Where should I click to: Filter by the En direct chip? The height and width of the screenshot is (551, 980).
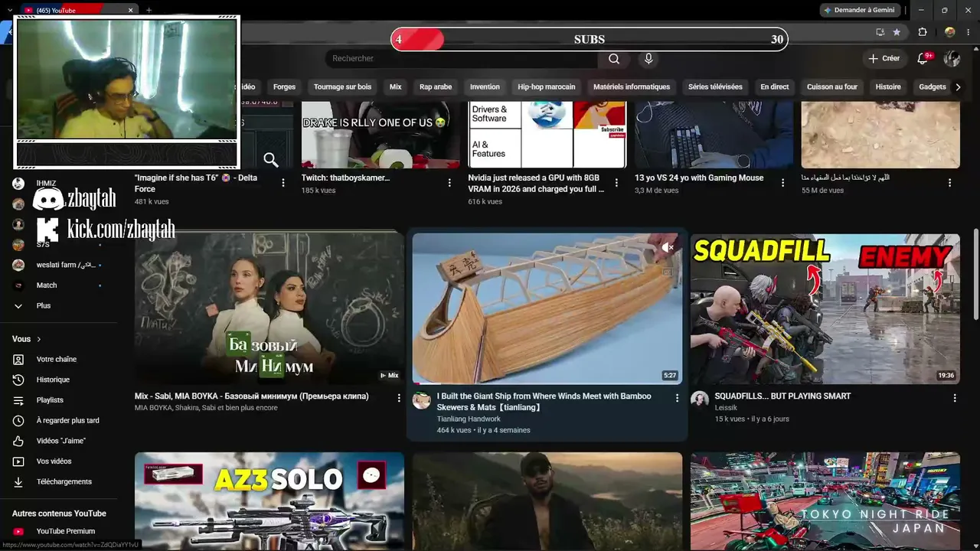[x=774, y=87]
